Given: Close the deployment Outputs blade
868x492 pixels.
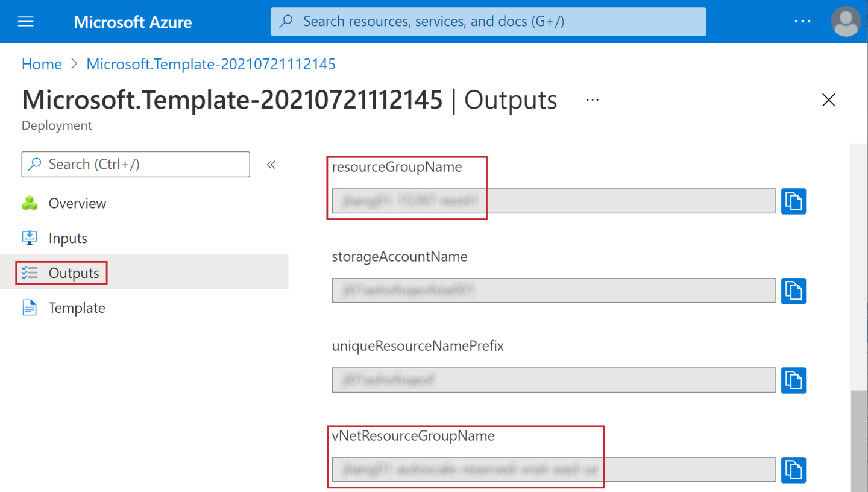Looking at the screenshot, I should point(829,100).
